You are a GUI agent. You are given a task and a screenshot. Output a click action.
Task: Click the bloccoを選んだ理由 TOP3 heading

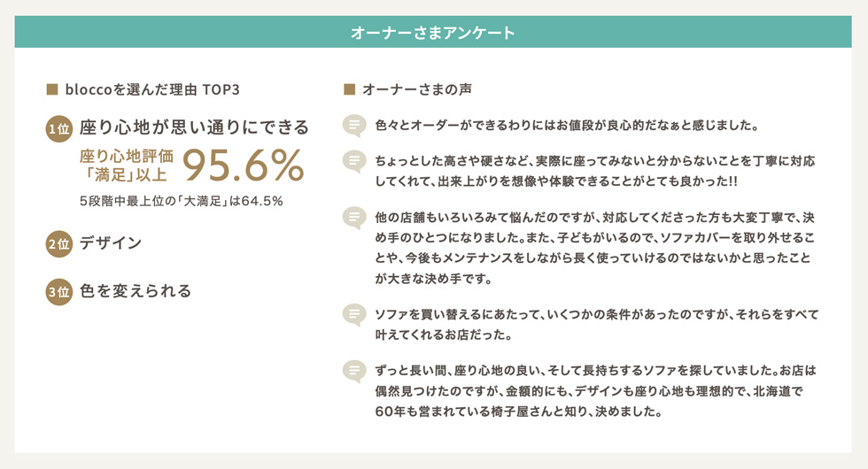[152, 89]
